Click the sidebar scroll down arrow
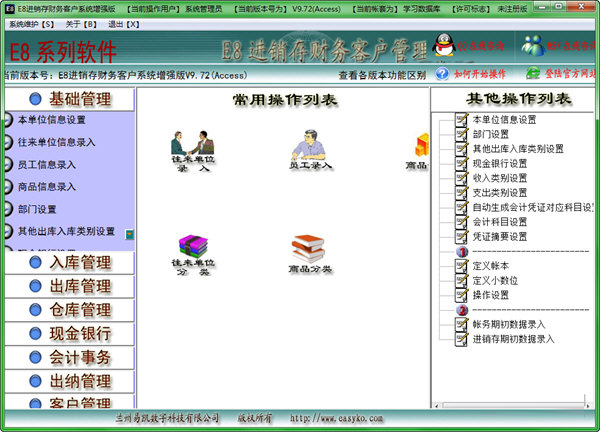This screenshot has height=432, width=600. [129, 234]
